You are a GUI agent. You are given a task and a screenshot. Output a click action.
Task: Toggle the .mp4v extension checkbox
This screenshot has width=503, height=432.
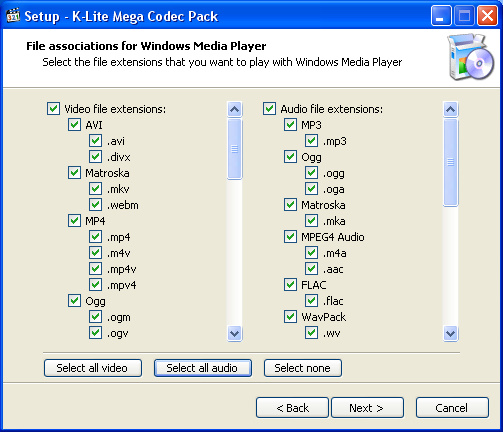[95, 269]
